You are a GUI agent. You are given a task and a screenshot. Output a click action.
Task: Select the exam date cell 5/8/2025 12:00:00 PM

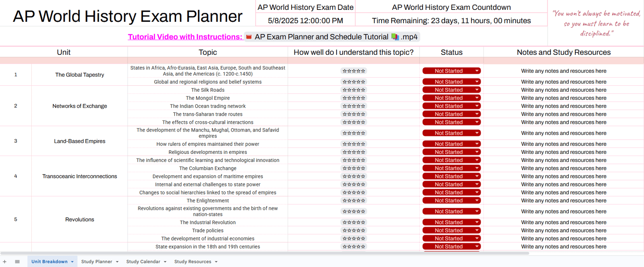(305, 20)
